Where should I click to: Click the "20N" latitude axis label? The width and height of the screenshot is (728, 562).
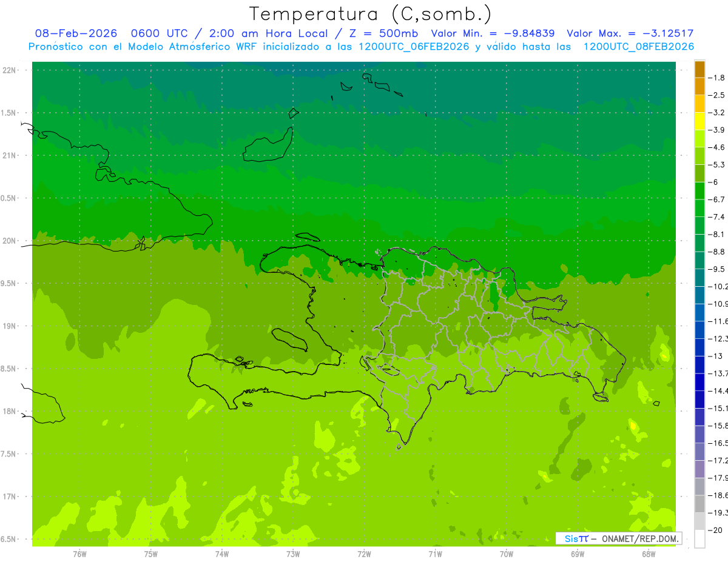[x=10, y=241]
